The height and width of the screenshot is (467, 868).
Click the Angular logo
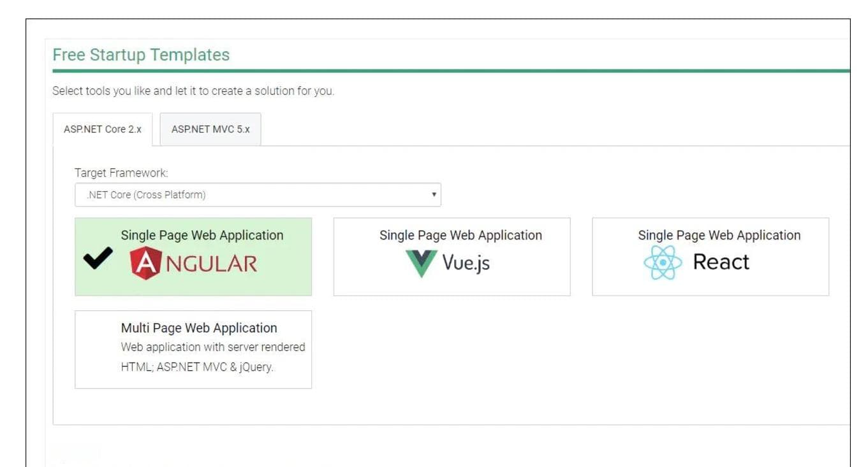(x=193, y=263)
